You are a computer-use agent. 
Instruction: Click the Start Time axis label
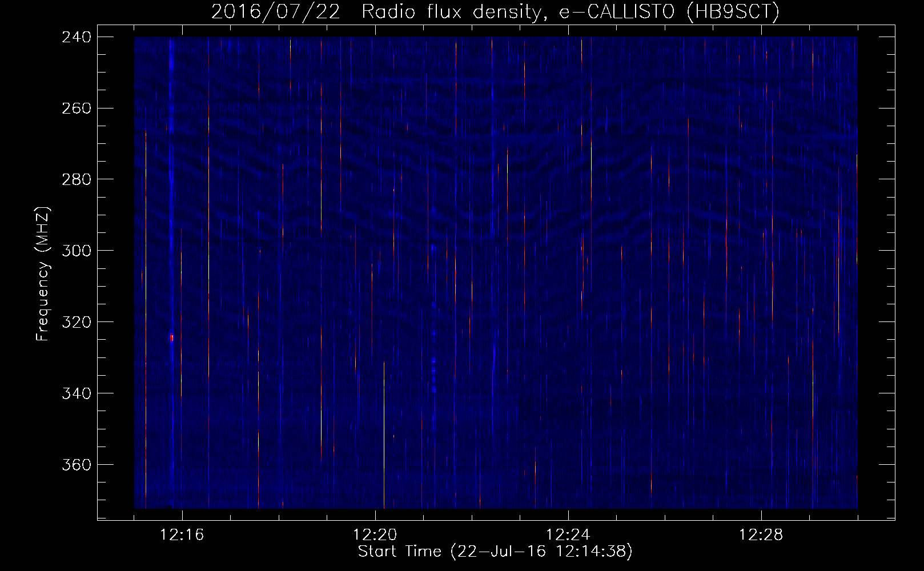point(495,552)
